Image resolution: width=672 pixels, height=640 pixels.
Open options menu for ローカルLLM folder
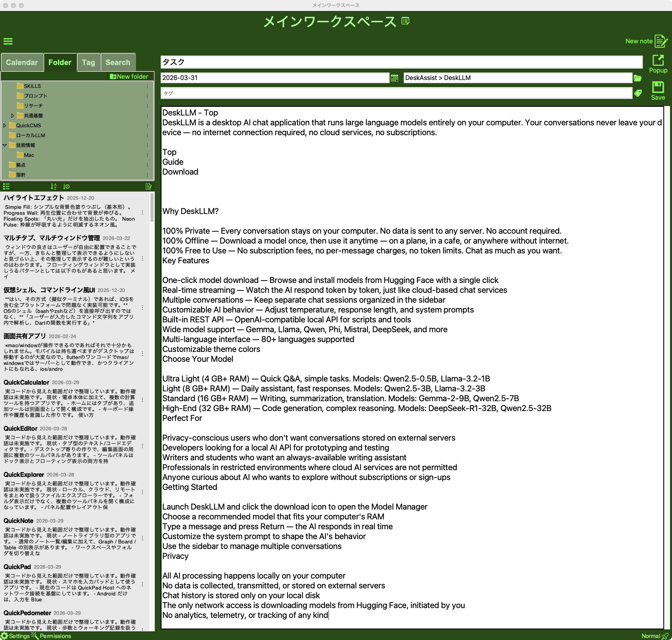tap(147, 135)
